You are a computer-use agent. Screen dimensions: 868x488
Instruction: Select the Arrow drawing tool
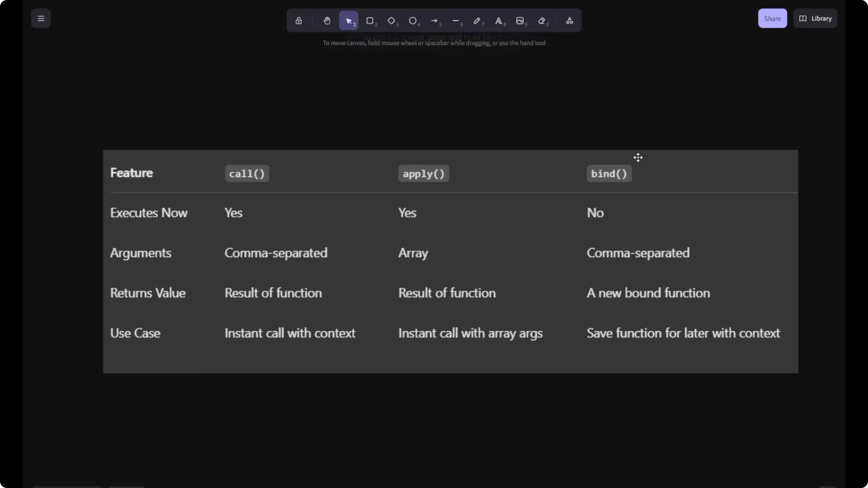pyautogui.click(x=434, y=21)
